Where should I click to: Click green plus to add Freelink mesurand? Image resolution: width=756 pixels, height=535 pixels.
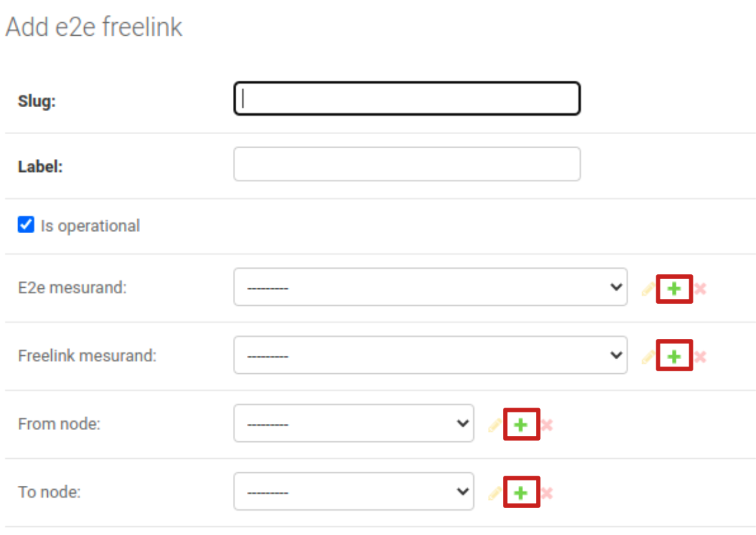coord(674,356)
